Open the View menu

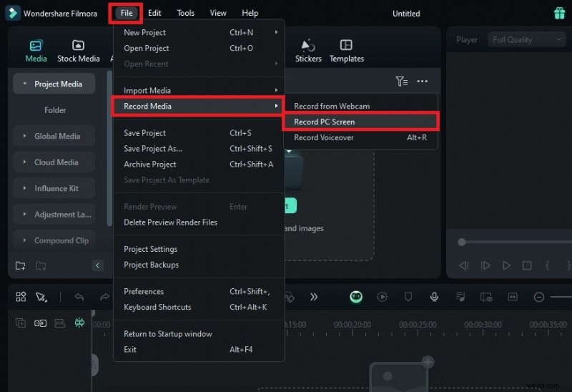[x=218, y=13]
